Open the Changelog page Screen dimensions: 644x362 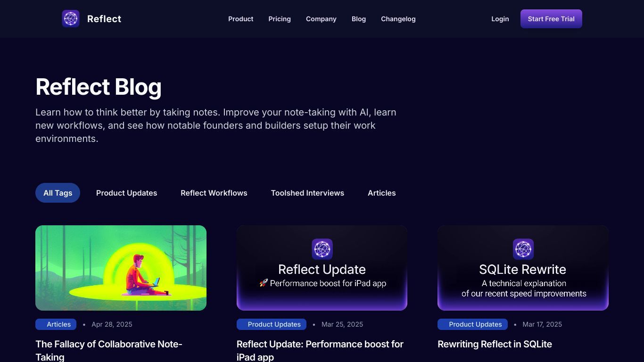click(398, 19)
